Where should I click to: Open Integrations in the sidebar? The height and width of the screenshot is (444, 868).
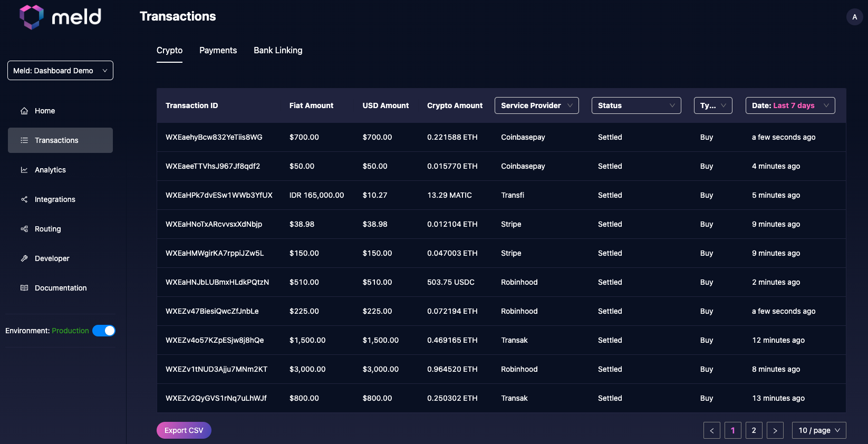(x=60, y=199)
